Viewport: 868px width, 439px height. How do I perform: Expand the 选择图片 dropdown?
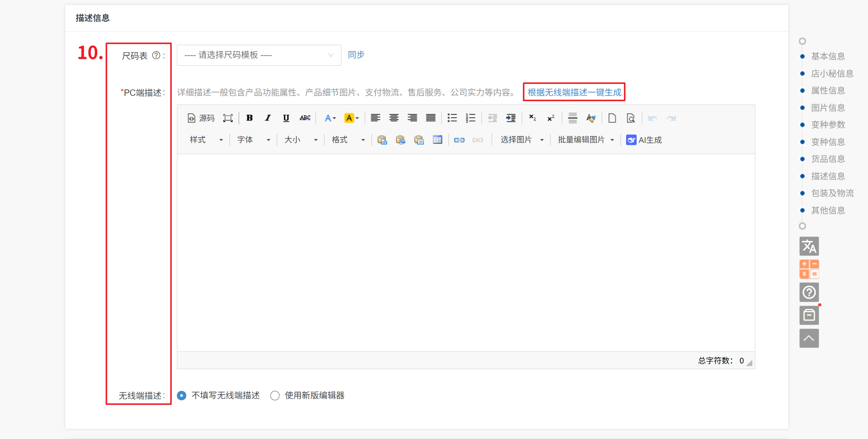tap(522, 140)
